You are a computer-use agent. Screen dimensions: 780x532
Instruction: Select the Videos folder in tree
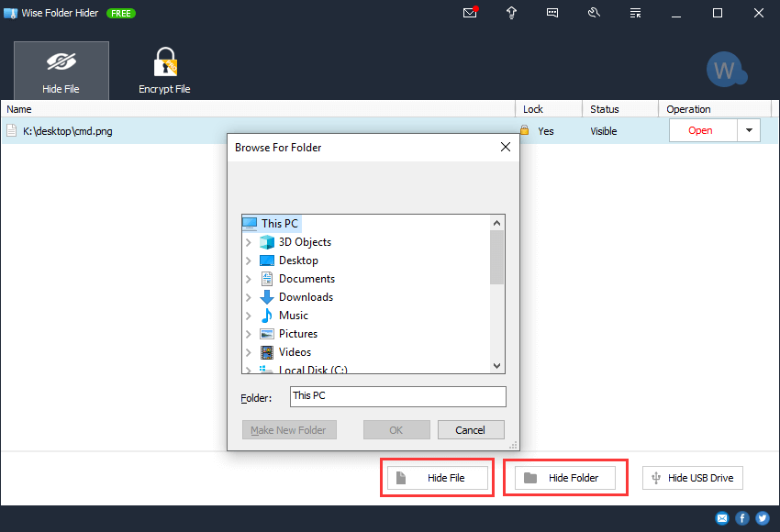pyautogui.click(x=285, y=352)
